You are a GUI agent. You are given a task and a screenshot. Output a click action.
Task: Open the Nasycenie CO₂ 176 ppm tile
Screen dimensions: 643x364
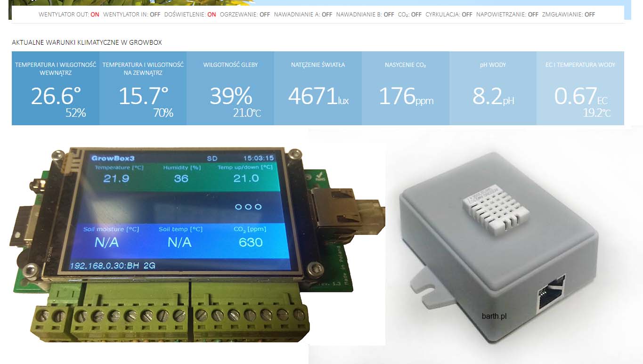(406, 89)
